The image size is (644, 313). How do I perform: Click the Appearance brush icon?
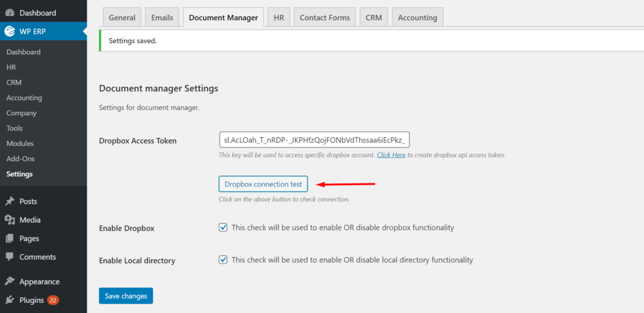10,282
